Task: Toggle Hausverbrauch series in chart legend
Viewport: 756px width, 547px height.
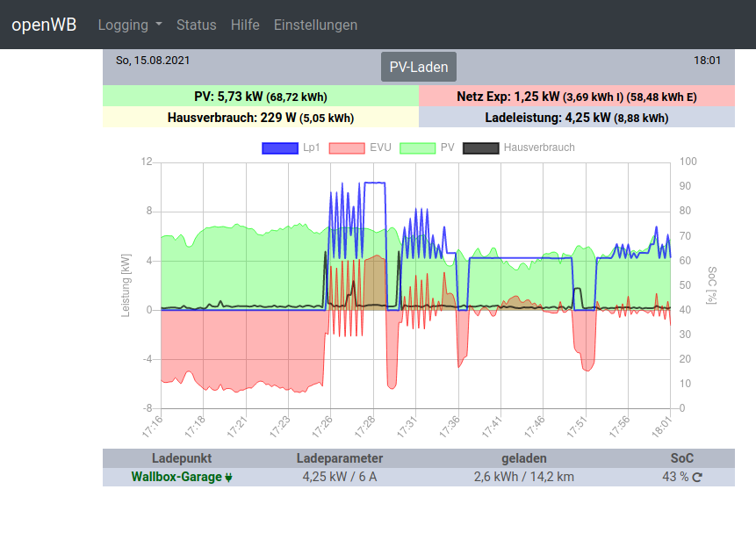Action: click(538, 148)
